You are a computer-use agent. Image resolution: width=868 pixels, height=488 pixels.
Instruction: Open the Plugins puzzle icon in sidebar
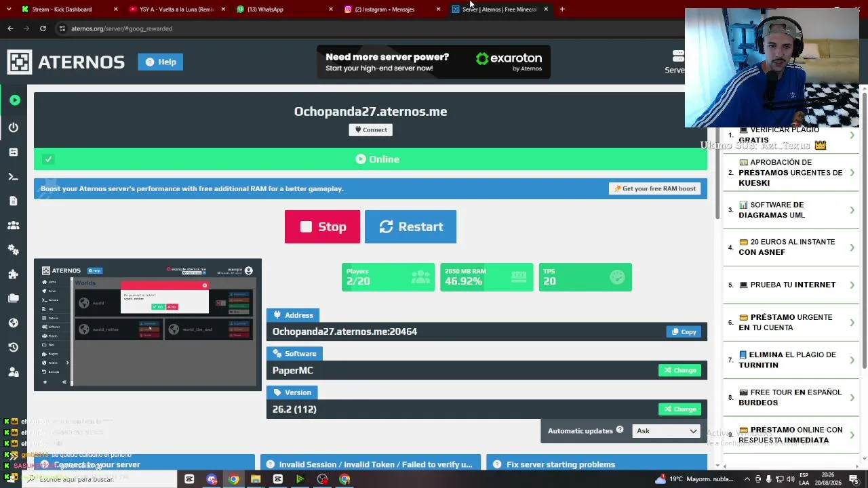pyautogui.click(x=14, y=274)
